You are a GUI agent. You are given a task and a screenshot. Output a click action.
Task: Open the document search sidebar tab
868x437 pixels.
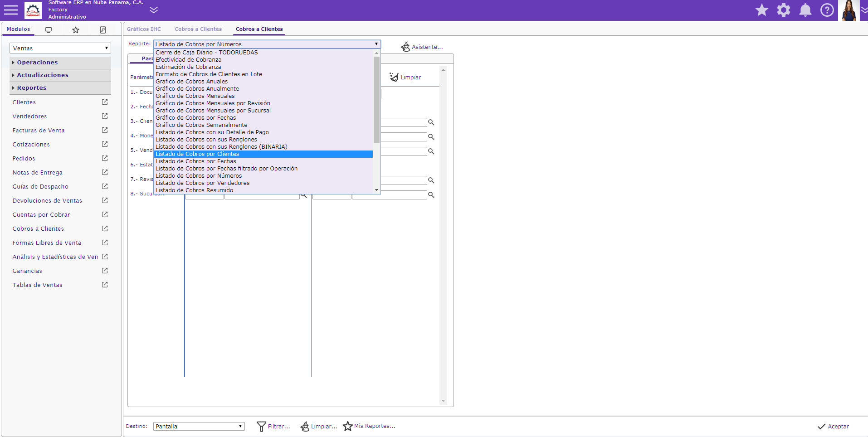[103, 30]
